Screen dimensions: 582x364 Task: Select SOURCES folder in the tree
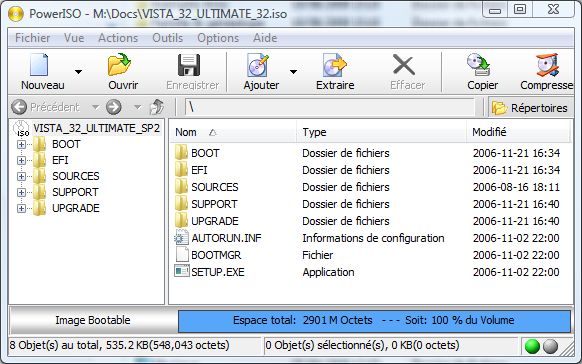76,176
